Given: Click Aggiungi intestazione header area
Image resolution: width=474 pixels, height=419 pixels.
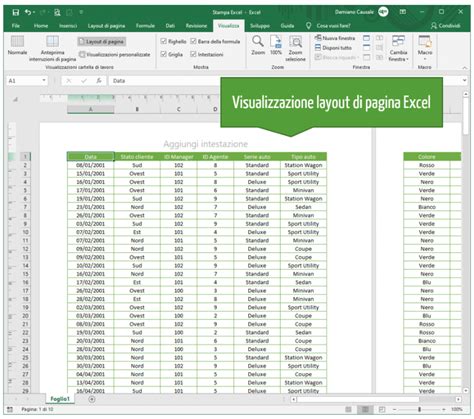Looking at the screenshot, I should 206,144.
